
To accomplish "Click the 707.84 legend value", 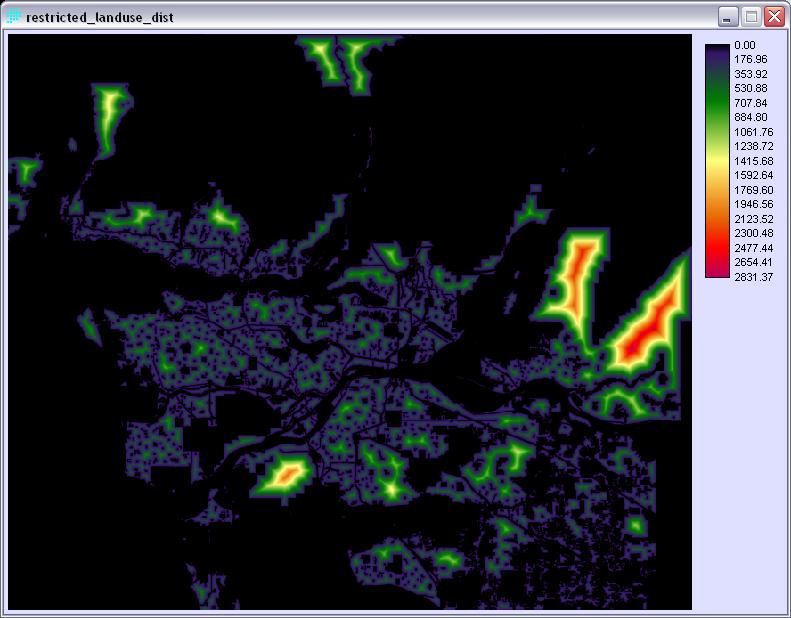I will pos(751,103).
